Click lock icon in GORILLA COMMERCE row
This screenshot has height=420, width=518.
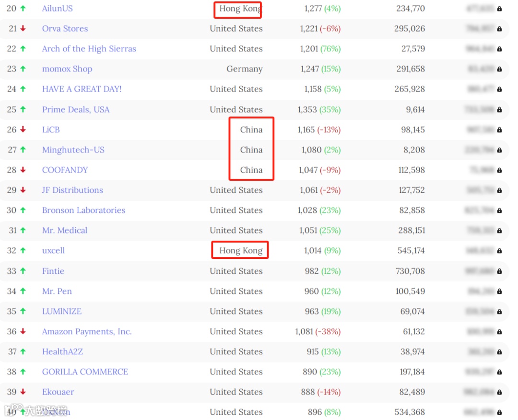click(499, 372)
